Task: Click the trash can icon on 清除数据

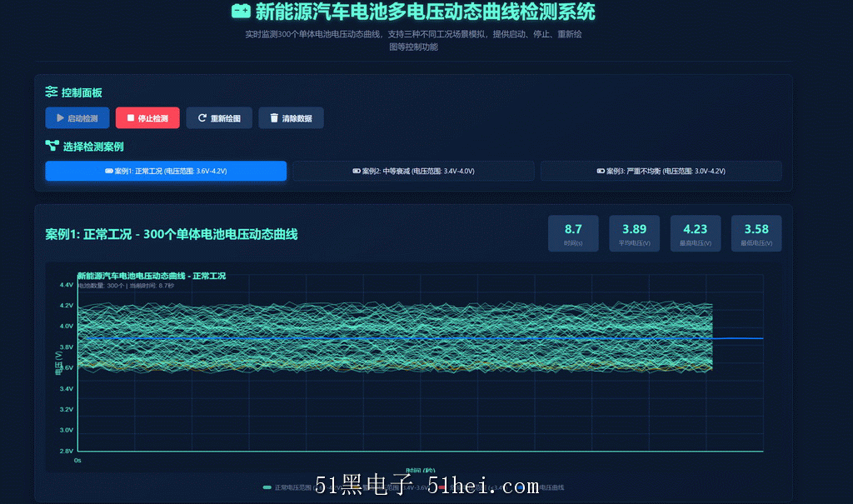Action: (274, 117)
